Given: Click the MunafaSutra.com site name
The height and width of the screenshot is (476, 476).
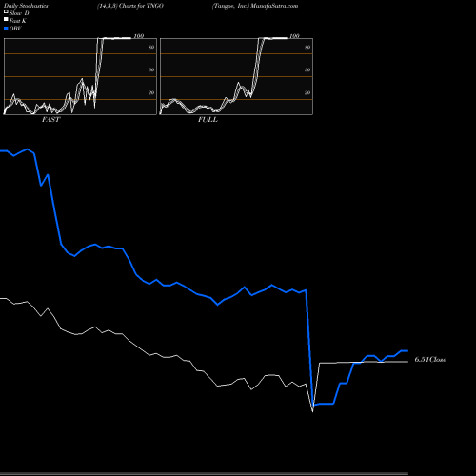Looking at the screenshot, I should click(274, 6).
